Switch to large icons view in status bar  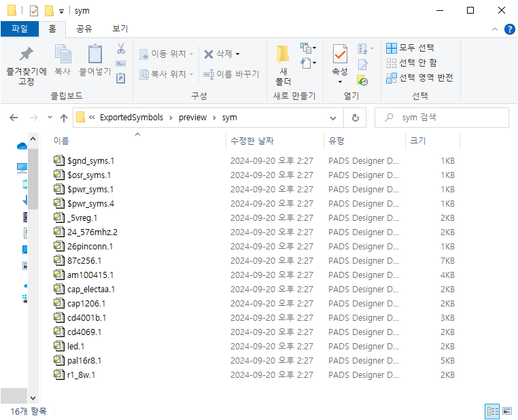point(506,411)
